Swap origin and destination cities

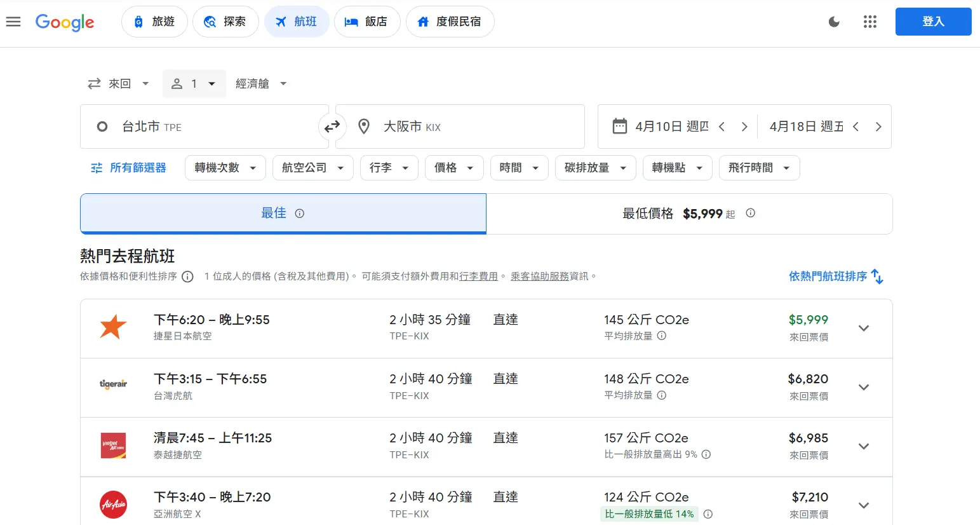tap(332, 127)
